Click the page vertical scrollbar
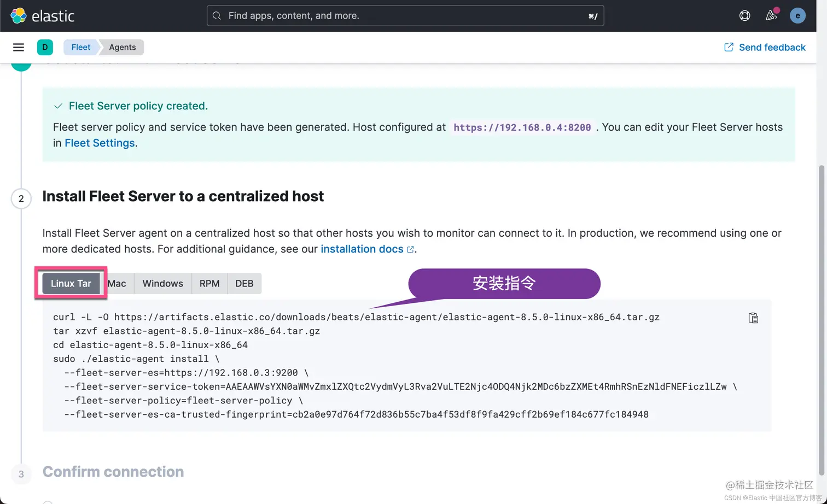Screen dimensions: 827x504 (822, 320)
